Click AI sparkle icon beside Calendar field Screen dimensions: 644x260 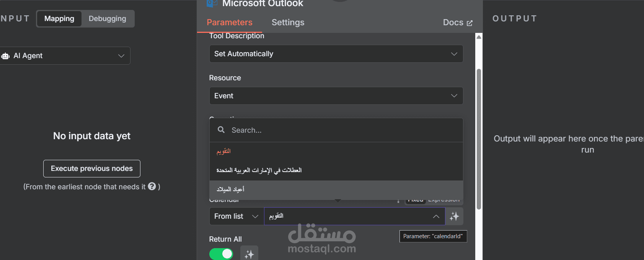(454, 216)
